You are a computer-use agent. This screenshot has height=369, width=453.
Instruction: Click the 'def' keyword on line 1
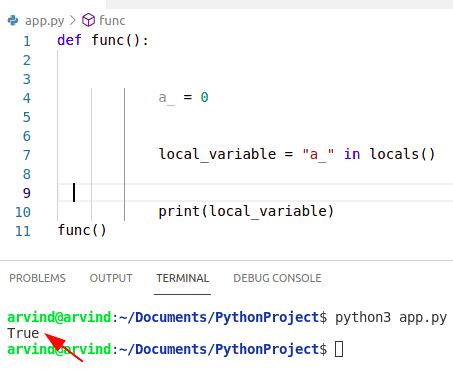click(69, 40)
